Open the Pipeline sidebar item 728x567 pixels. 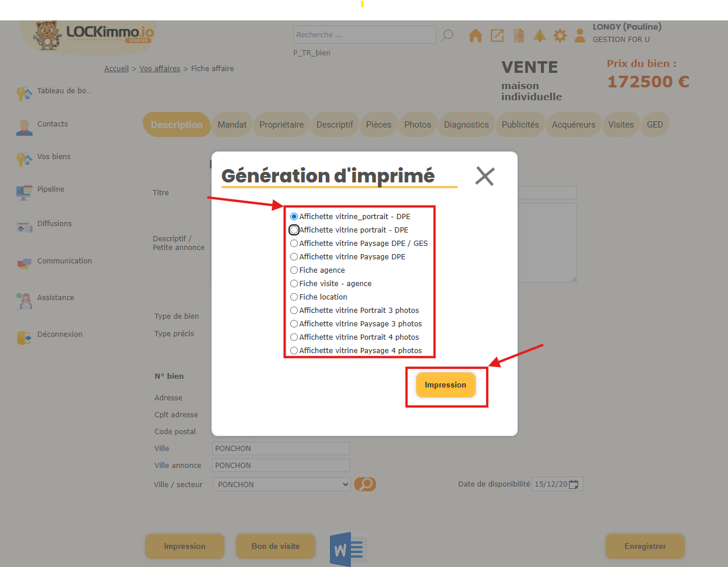[x=51, y=189]
